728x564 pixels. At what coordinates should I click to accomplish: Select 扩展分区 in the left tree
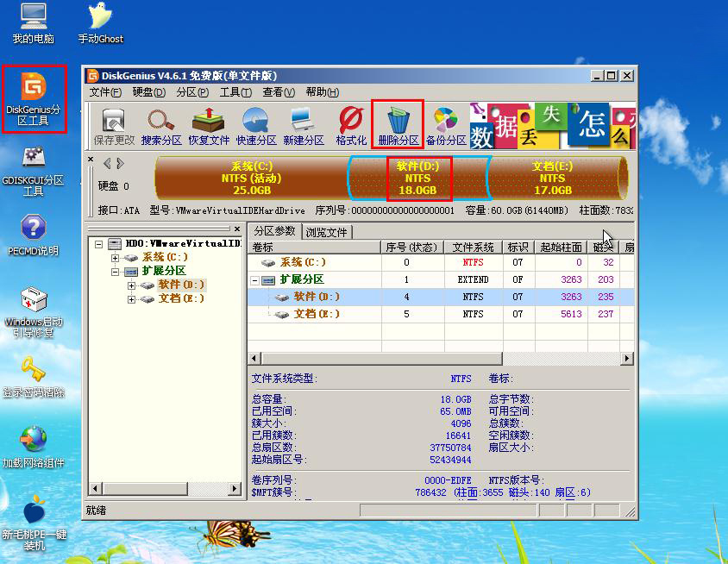pos(163,271)
